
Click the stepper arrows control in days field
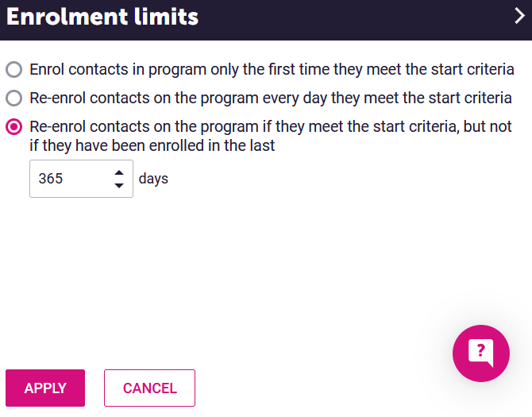119,179
